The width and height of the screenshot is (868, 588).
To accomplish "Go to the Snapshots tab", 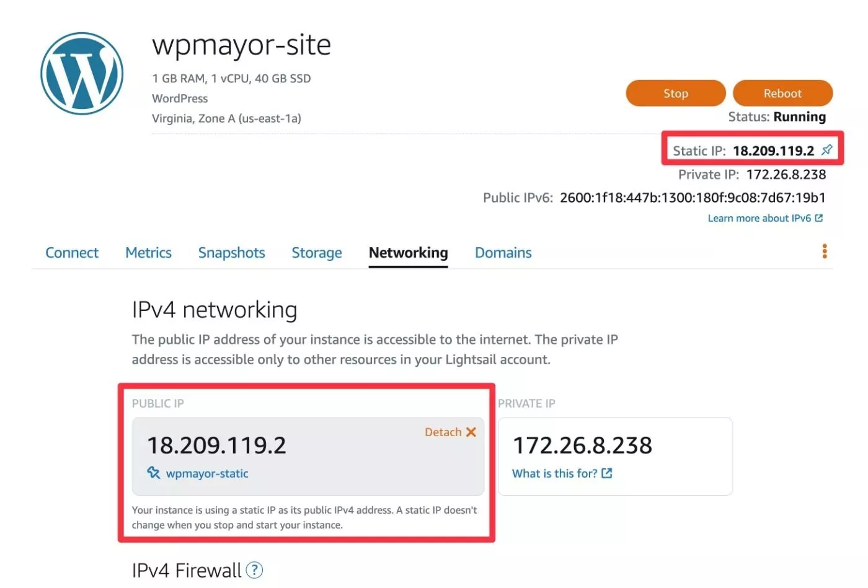I will pyautogui.click(x=231, y=253).
